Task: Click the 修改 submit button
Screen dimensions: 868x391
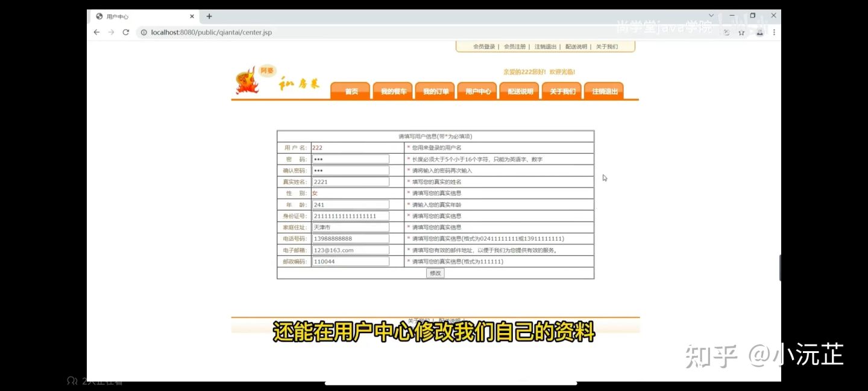Action: pyautogui.click(x=435, y=273)
